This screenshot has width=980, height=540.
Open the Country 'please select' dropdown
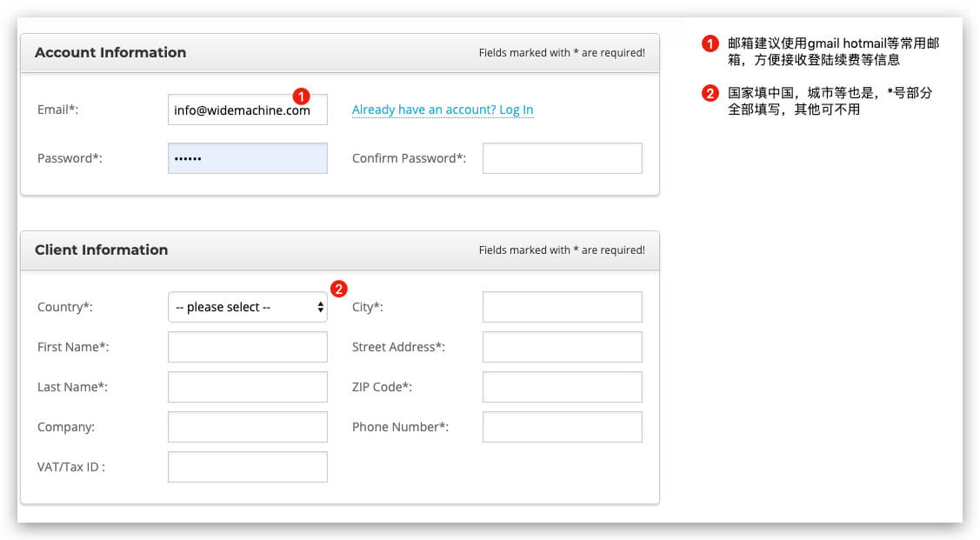247,307
